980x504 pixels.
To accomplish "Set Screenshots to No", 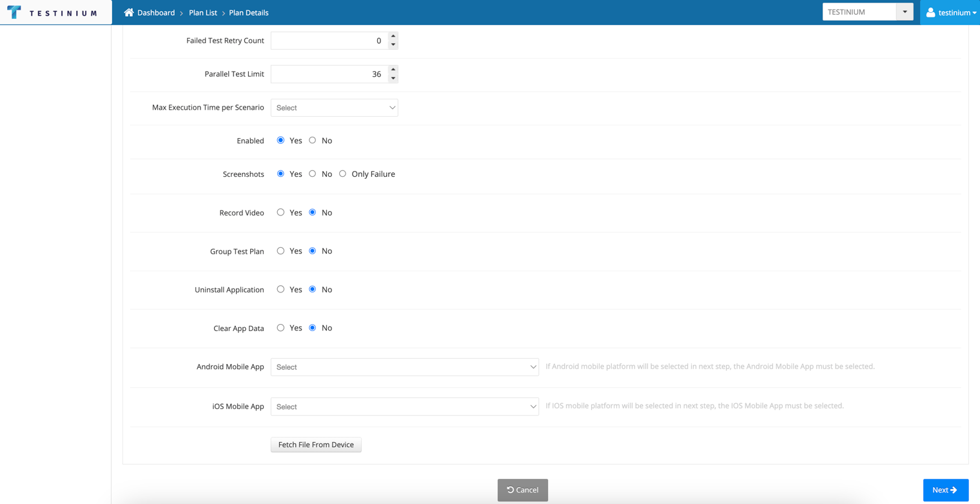I will click(313, 174).
